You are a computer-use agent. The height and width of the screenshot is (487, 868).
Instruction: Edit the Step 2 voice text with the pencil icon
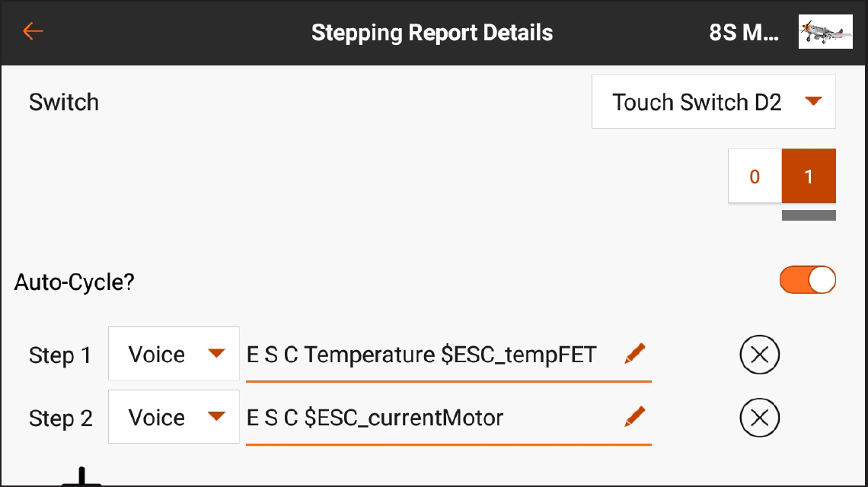[634, 417]
